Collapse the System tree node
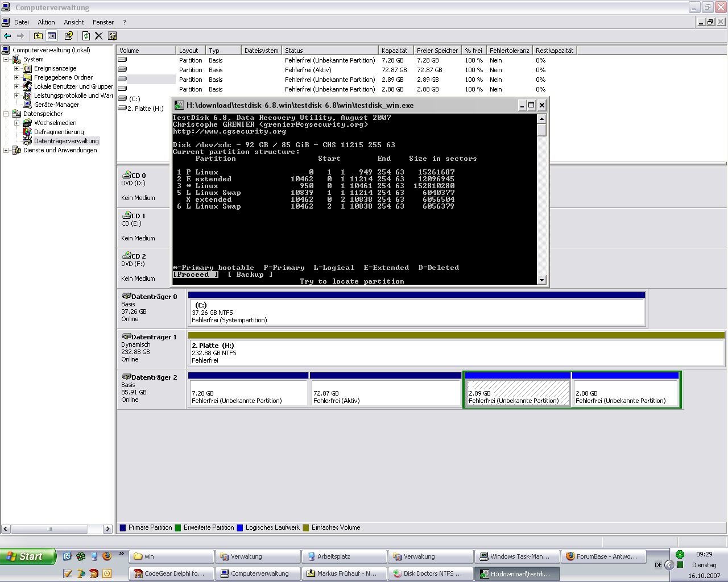This screenshot has width=728, height=582. coord(6,59)
